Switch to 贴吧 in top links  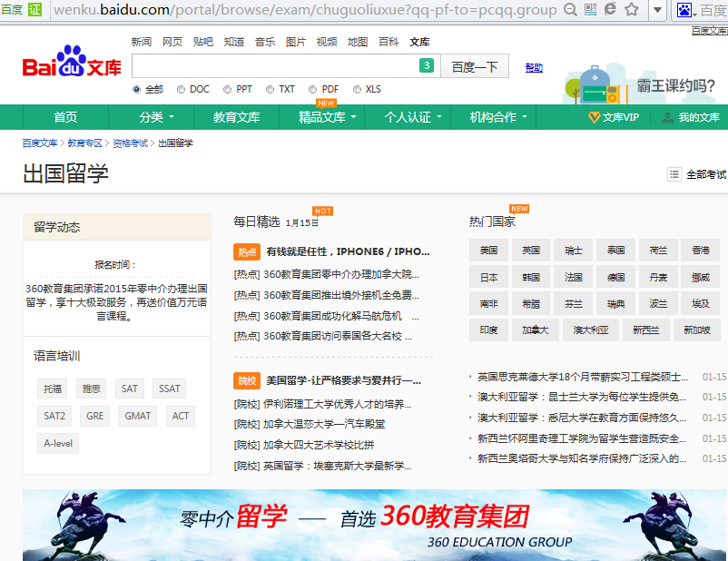(x=203, y=42)
